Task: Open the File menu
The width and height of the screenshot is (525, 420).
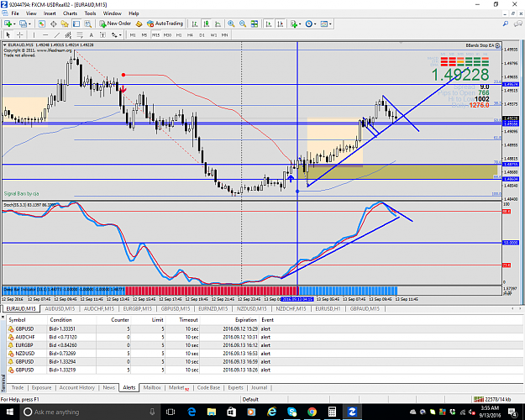Action: click(x=15, y=13)
